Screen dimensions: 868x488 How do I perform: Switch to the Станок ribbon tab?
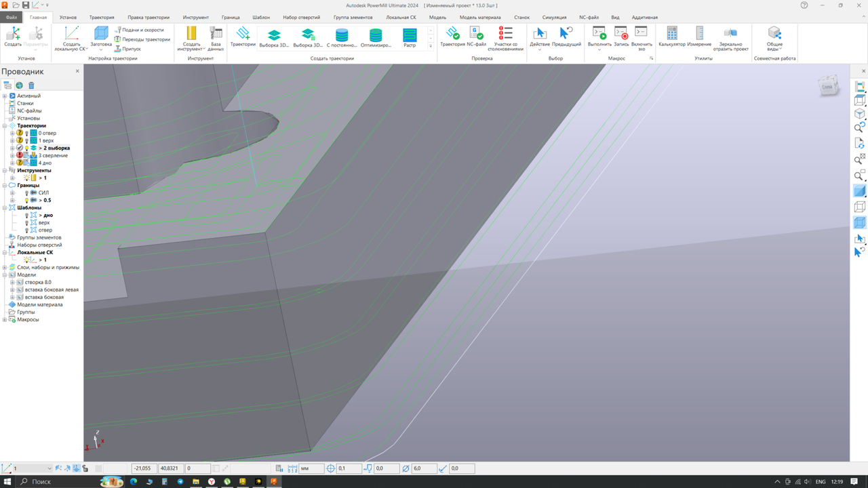pyautogui.click(x=521, y=17)
